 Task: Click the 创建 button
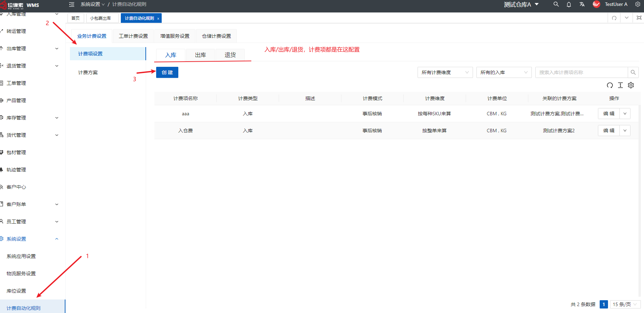(x=167, y=72)
